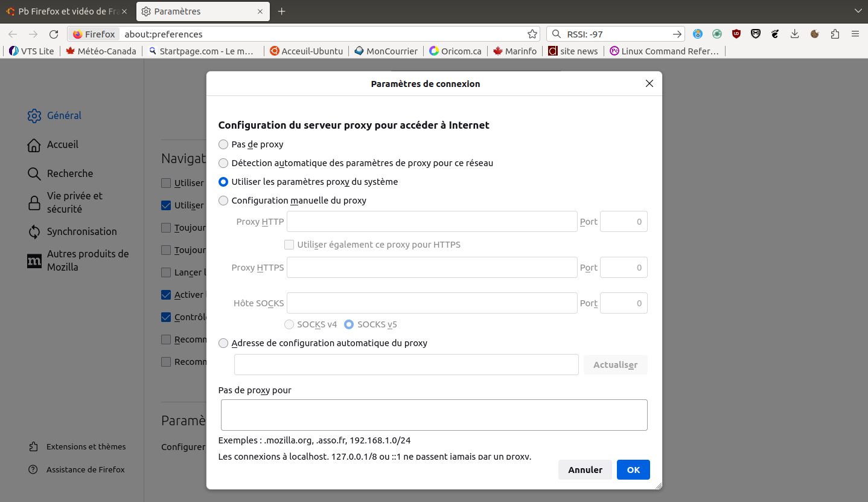
Task: Open VTS Lite bookmark
Action: (32, 51)
